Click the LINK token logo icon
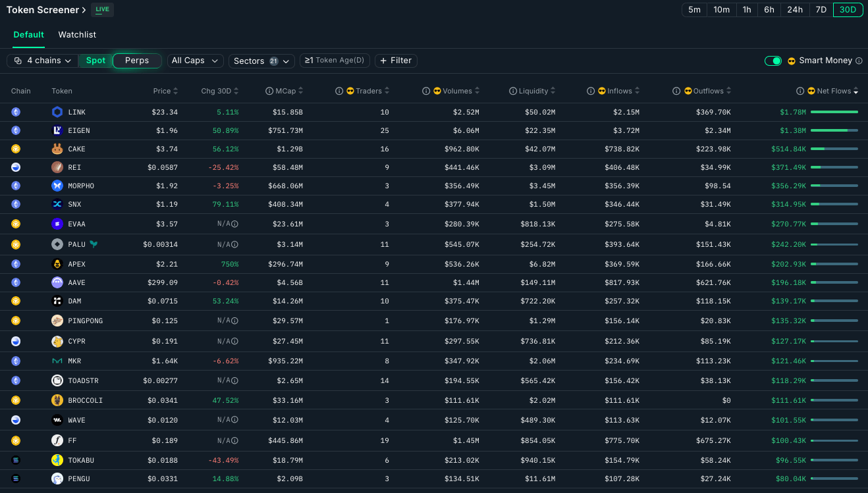Screen dimensions: 868x493 pos(57,112)
